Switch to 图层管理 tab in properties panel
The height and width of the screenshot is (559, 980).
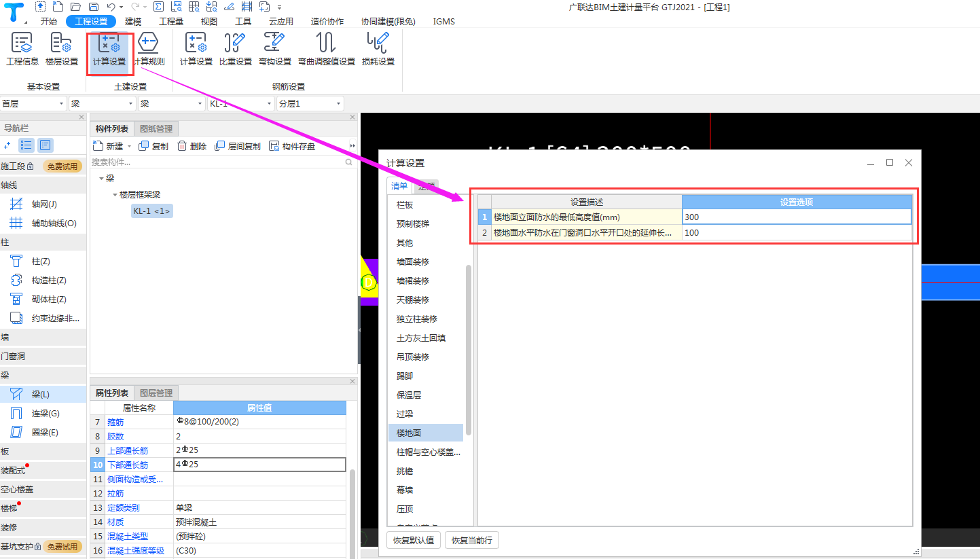pyautogui.click(x=156, y=393)
